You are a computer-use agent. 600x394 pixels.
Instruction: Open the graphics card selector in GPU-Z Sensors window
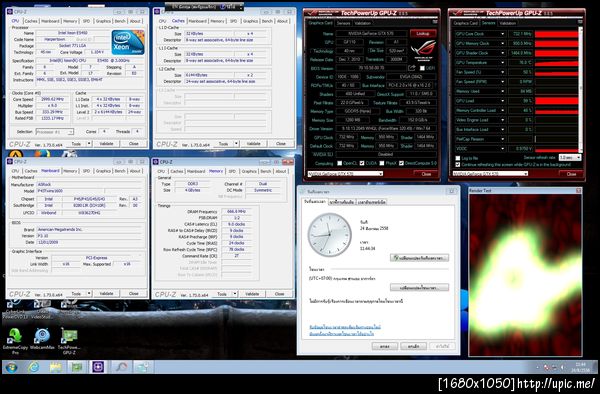pos(490,174)
